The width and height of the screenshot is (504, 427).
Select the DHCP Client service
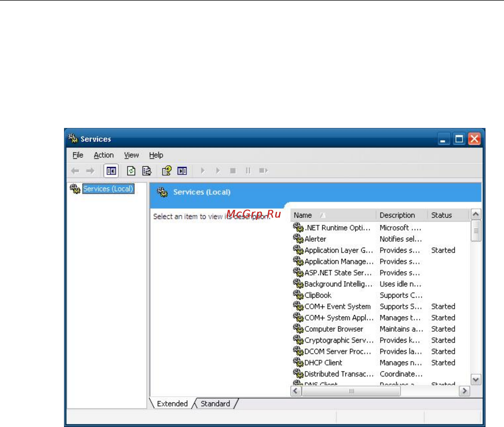[x=381, y=363]
